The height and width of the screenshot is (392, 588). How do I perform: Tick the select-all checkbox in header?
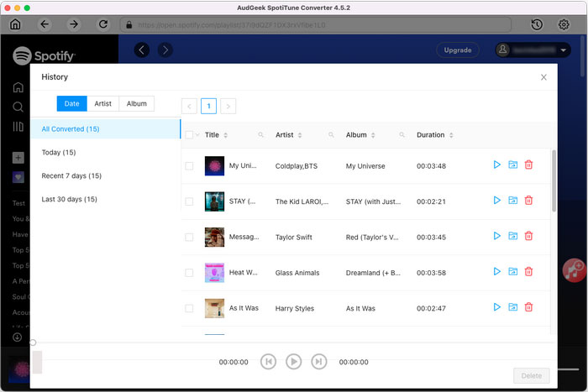[189, 135]
